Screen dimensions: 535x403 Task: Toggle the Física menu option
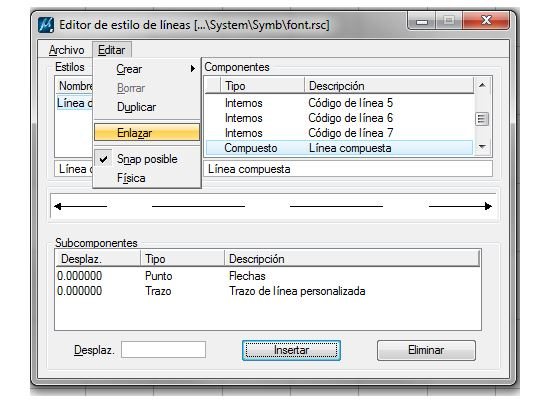[131, 178]
